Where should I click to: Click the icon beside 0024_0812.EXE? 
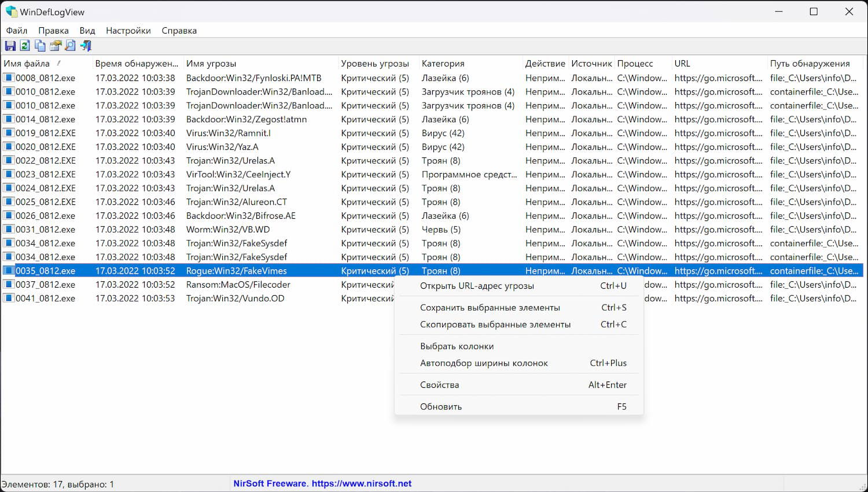pos(9,188)
